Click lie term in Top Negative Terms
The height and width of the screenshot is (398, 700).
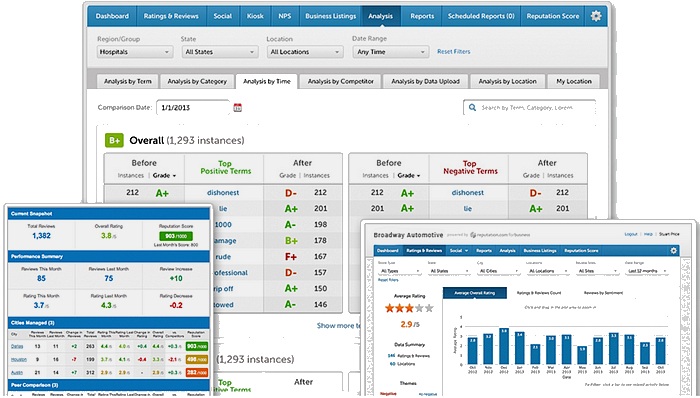click(x=467, y=209)
